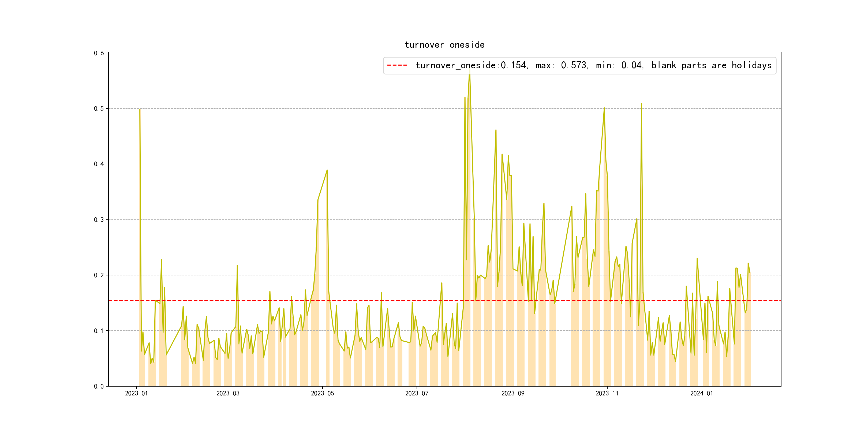
Task: Click the 0.3 y-axis tick label
Action: (99, 220)
